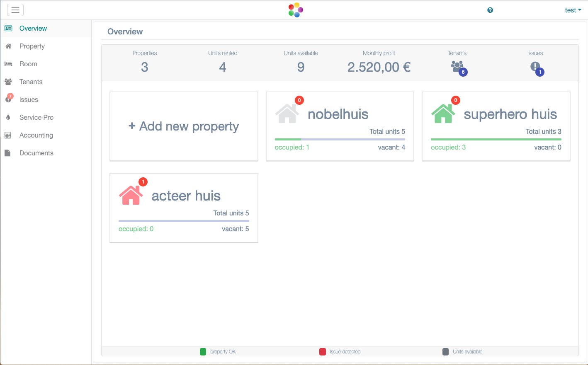Click the green superhero huis house icon
The height and width of the screenshot is (365, 588).
pos(443,114)
